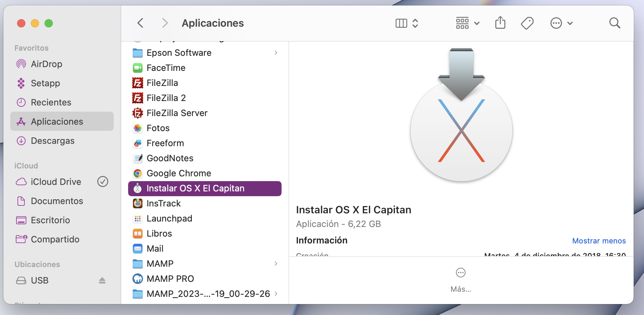Go back with the left chevron

140,23
